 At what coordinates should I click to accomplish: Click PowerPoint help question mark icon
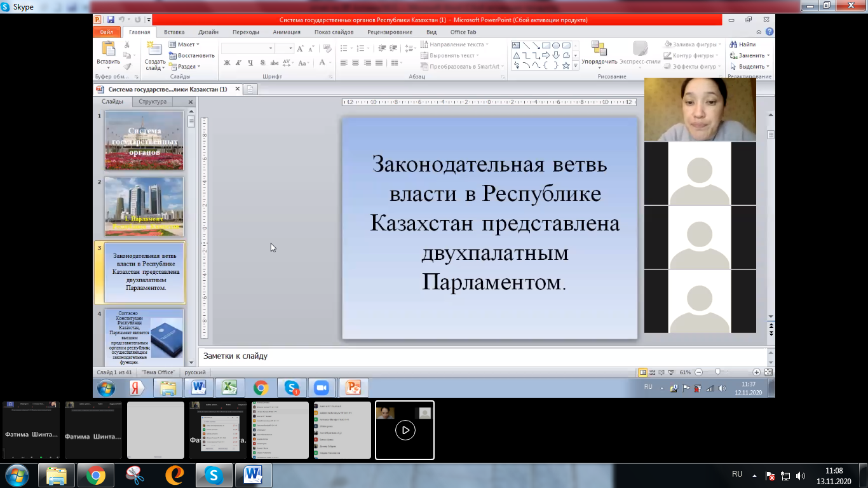[x=770, y=32]
